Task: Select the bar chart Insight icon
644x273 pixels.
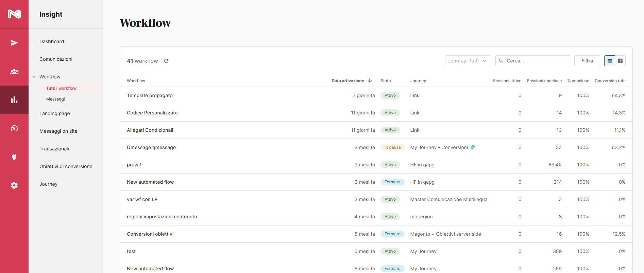Action: pyautogui.click(x=14, y=100)
